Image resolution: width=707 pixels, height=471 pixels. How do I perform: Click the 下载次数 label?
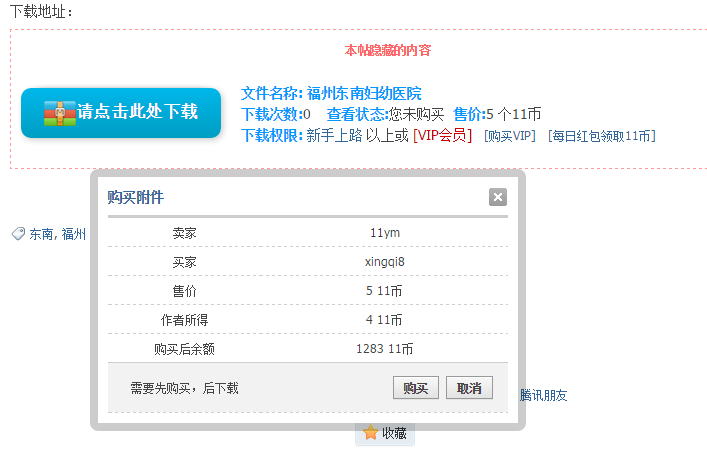[x=272, y=114]
